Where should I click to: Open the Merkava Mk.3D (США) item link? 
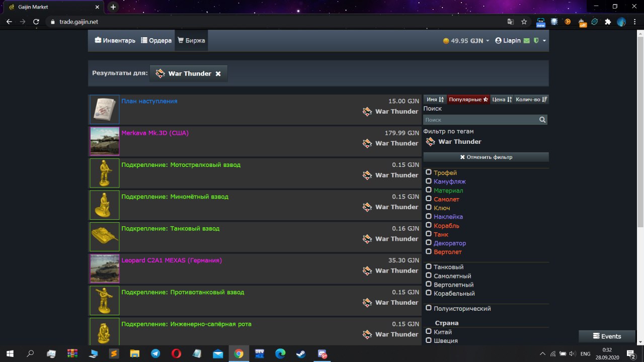tap(155, 133)
